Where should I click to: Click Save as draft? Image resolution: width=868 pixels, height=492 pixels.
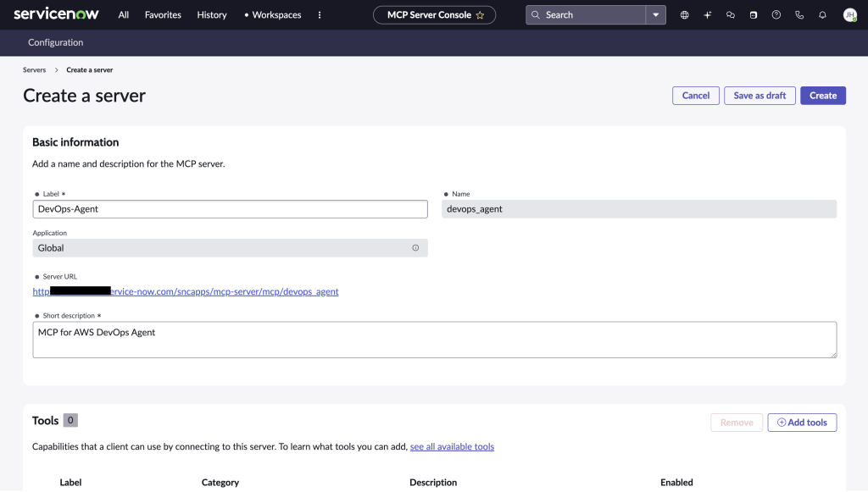coord(759,96)
